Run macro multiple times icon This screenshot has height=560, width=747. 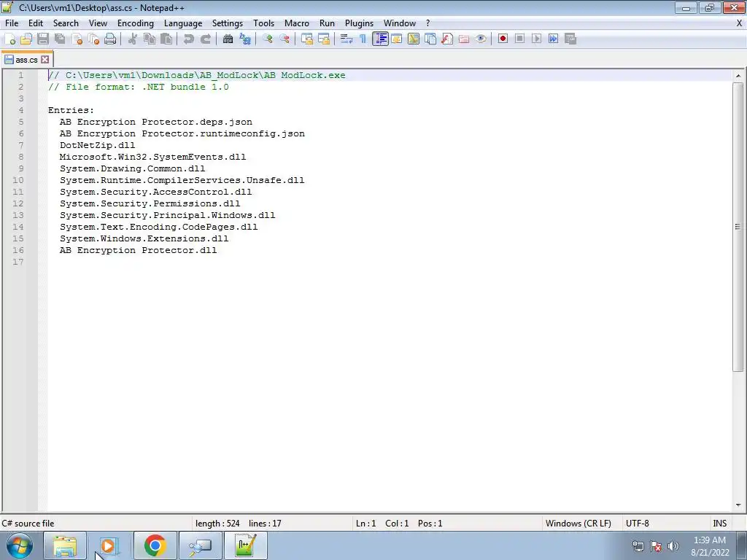coord(553,39)
